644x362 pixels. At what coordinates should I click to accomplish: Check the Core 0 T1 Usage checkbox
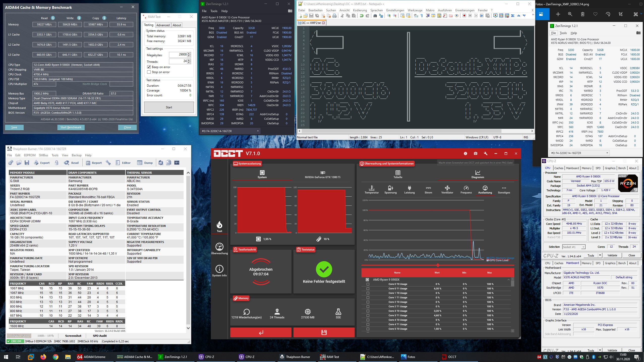(x=368, y=289)
